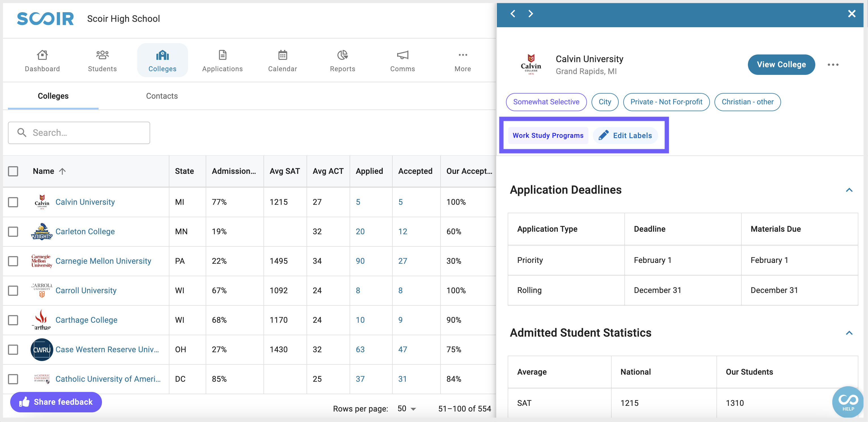Viewport: 868px width, 422px height.
Task: Check the Case Western Reserve checkbox
Action: point(13,349)
